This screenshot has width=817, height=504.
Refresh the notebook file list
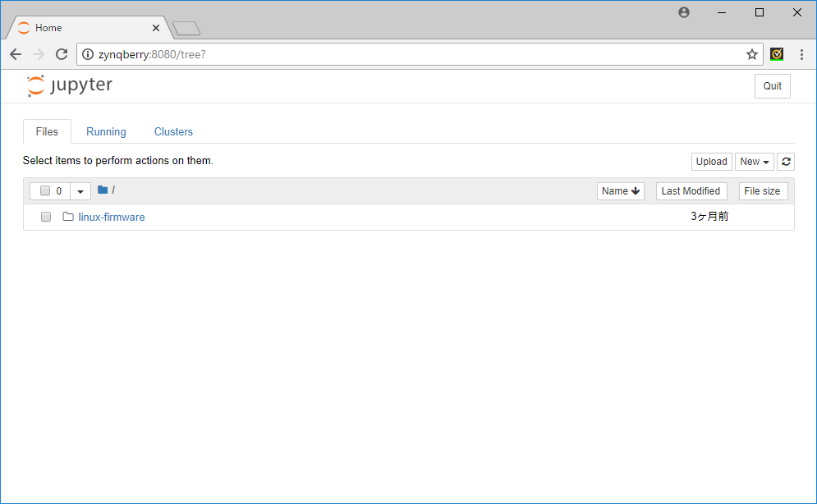pos(786,162)
